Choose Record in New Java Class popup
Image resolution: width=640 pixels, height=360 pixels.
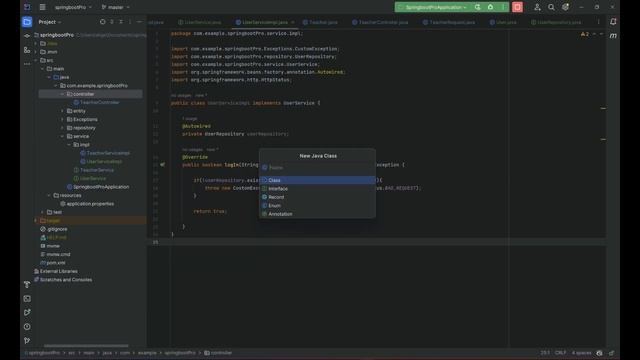[x=318, y=197]
